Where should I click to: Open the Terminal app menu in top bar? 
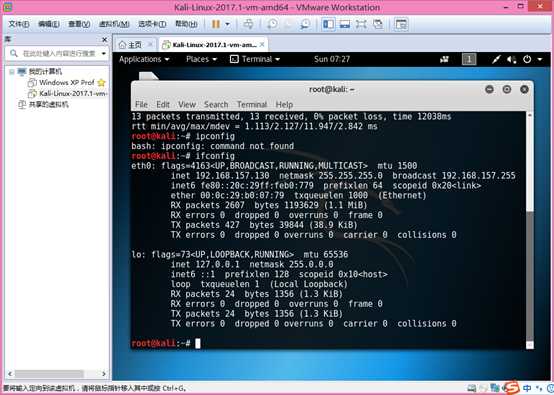255,59
